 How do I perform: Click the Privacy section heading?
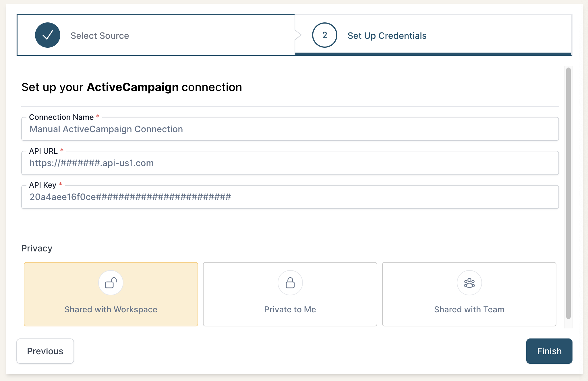click(x=36, y=248)
